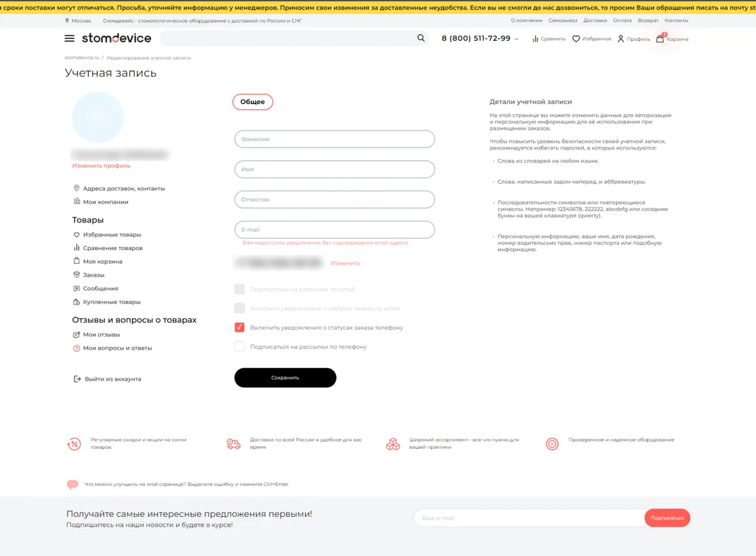This screenshot has width=756, height=556.
Task: Click the Мои отзывы icon
Action: (77, 335)
